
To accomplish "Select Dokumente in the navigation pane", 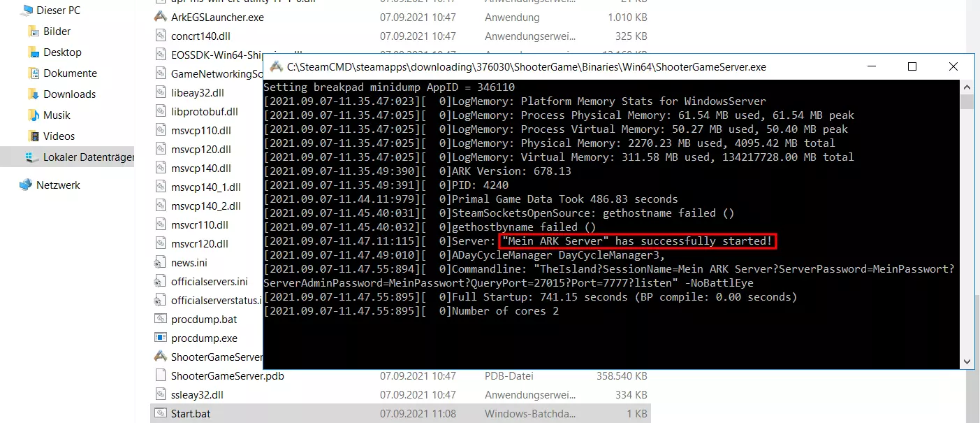I will click(x=70, y=73).
